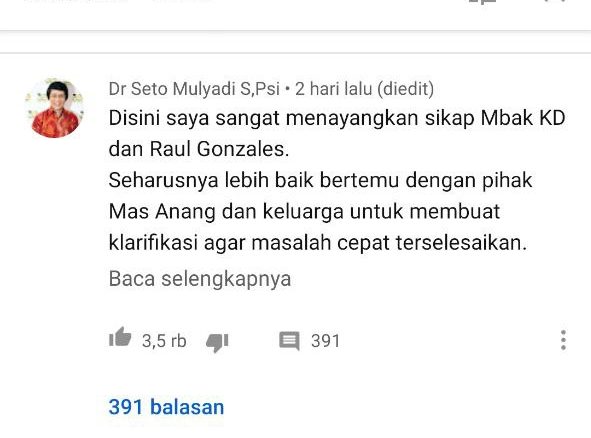Open the three-dot more options menu
The width and height of the screenshot is (591, 438).
click(563, 340)
